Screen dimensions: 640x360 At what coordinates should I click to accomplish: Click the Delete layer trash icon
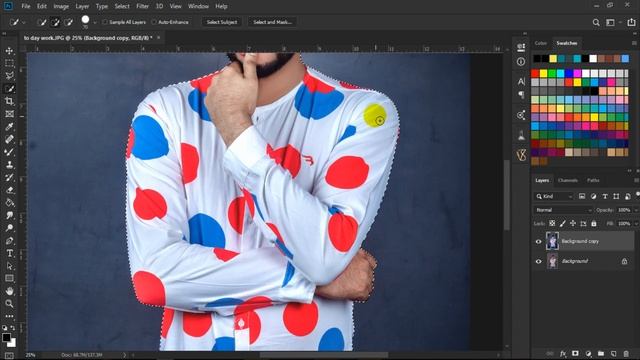(x=626, y=353)
